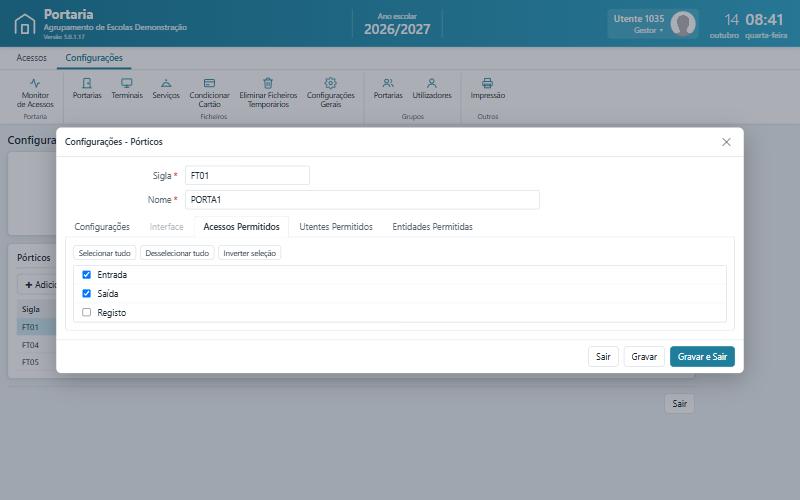Click the Gravar button

coord(644,357)
